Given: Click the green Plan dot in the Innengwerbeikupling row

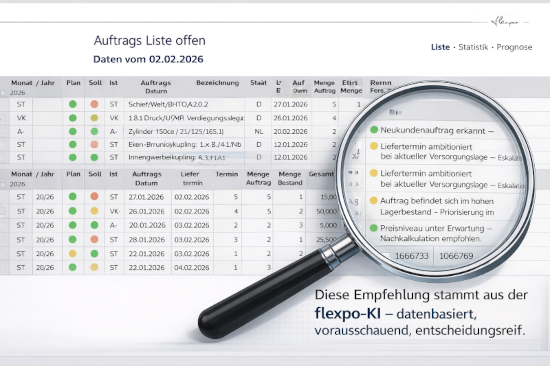Looking at the screenshot, I should (x=73, y=157).
